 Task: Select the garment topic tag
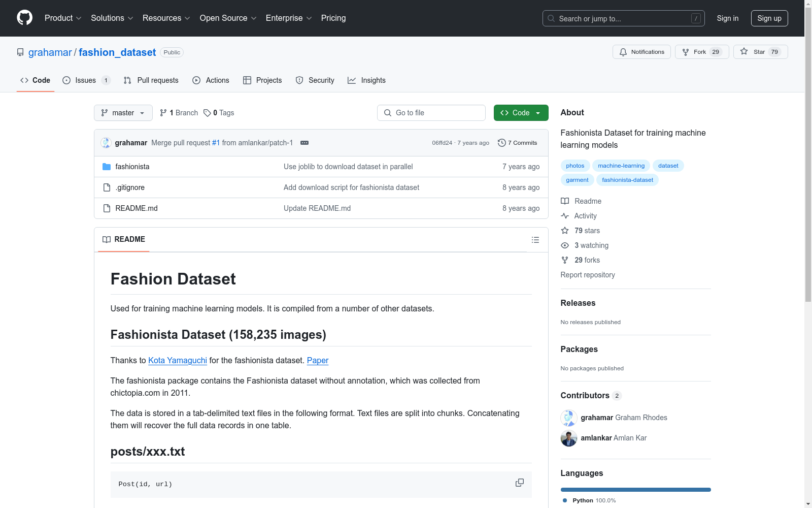click(577, 180)
